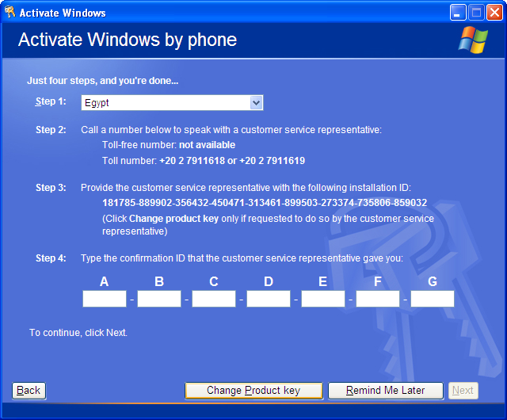Focus confirmation ID field G

[433, 299]
